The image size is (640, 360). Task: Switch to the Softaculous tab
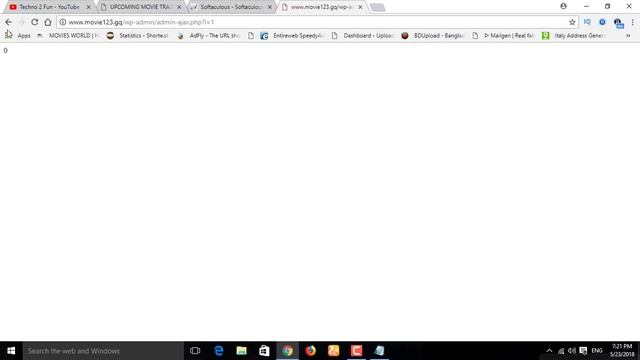(x=231, y=7)
